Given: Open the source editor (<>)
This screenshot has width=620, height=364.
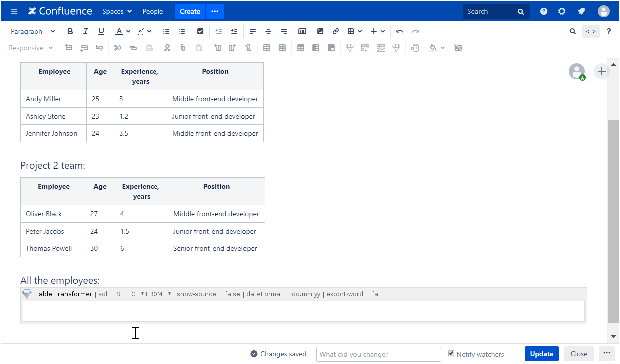Looking at the screenshot, I should pyautogui.click(x=590, y=31).
